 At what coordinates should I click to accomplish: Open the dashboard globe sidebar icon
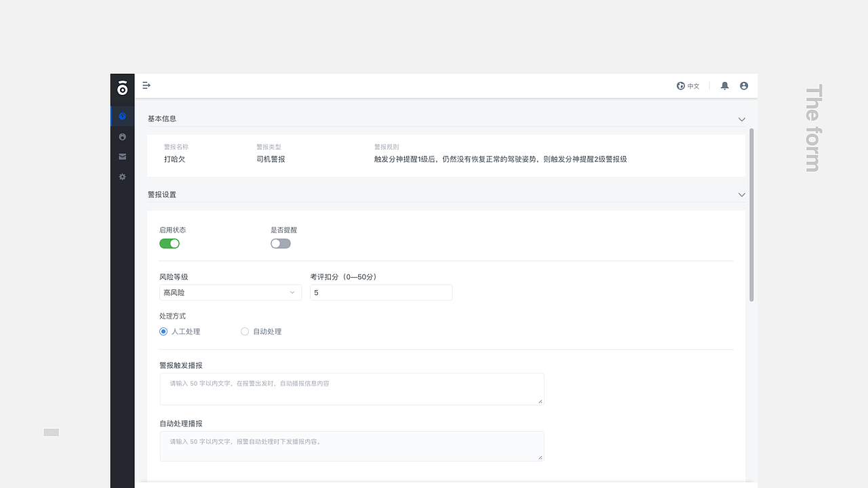point(123,116)
